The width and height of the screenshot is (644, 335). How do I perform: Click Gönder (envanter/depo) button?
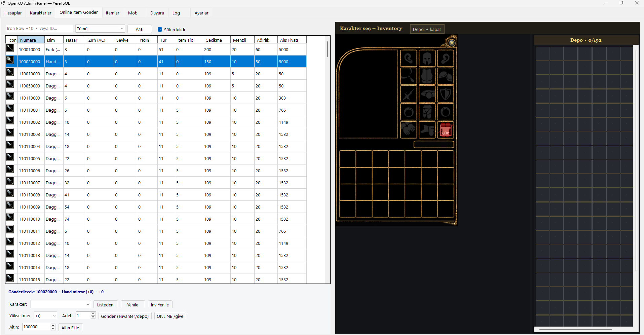125,316
